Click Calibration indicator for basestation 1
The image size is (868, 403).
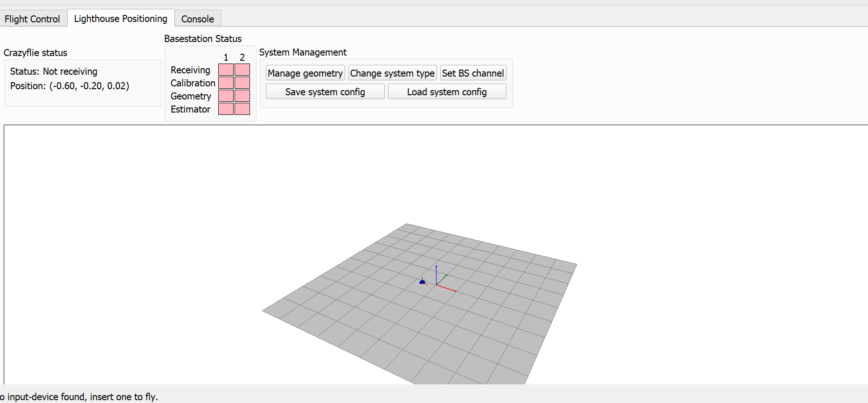(226, 83)
